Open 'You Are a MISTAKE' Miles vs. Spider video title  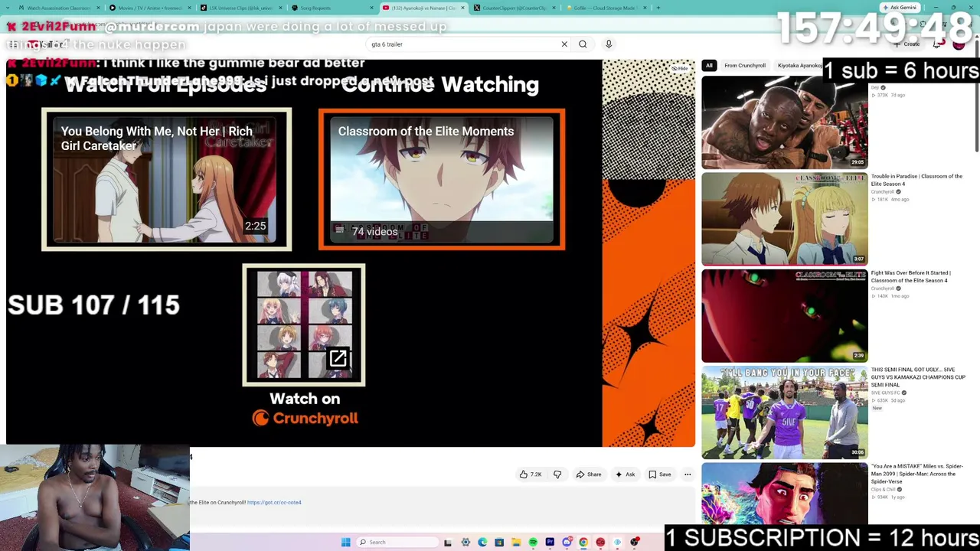tap(916, 474)
